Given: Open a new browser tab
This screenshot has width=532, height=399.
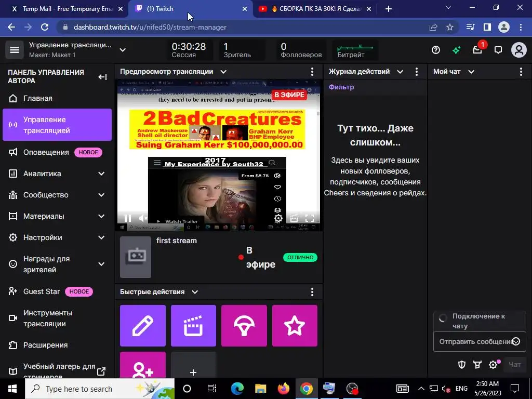Looking at the screenshot, I should pos(389,9).
